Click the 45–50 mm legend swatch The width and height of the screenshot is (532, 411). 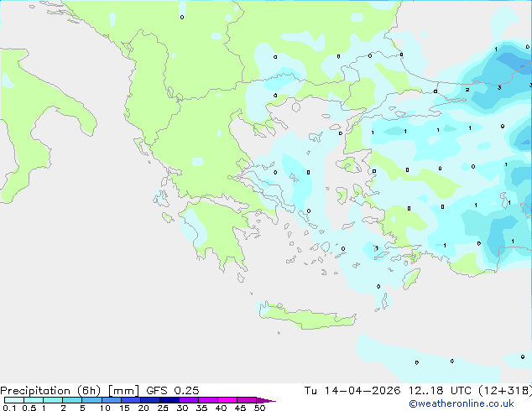point(247,400)
